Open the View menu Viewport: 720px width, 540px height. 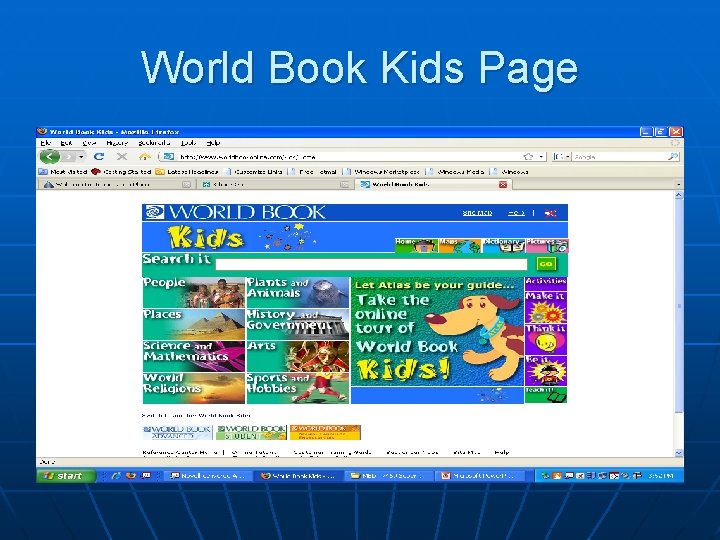point(89,143)
